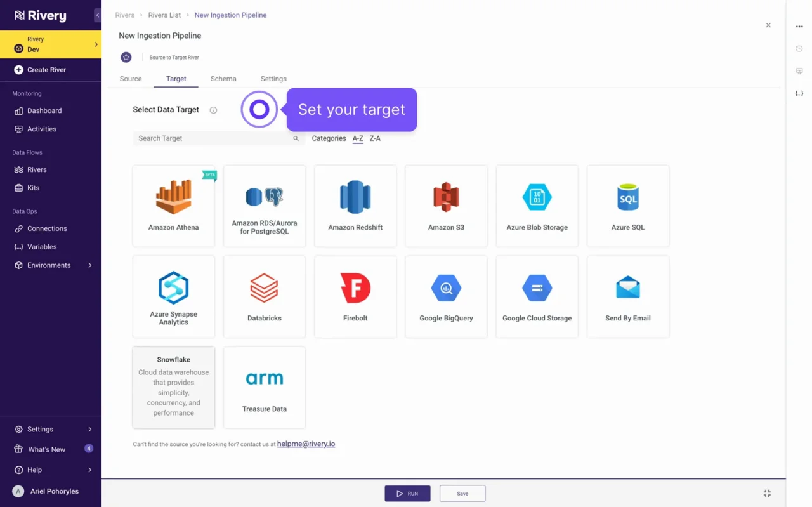Switch to the Settings tab
This screenshot has height=507, width=812.
click(x=273, y=79)
